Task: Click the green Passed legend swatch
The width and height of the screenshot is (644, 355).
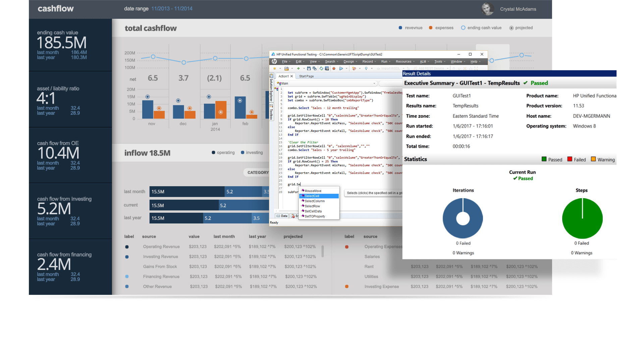Action: click(x=544, y=159)
